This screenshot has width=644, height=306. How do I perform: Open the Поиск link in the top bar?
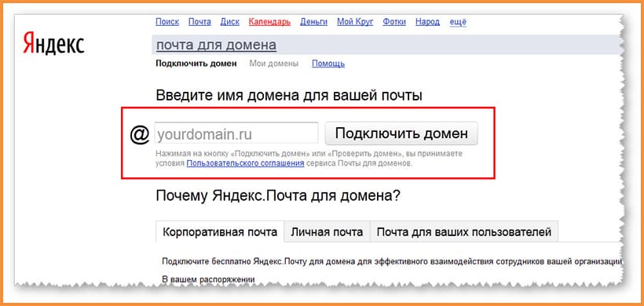[167, 22]
